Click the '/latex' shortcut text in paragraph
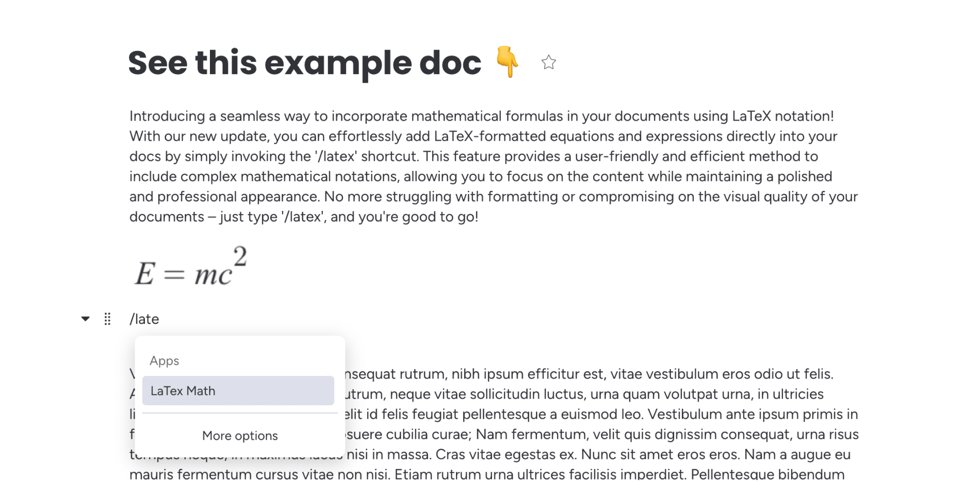Image resolution: width=980 pixels, height=495 pixels. 336,156
